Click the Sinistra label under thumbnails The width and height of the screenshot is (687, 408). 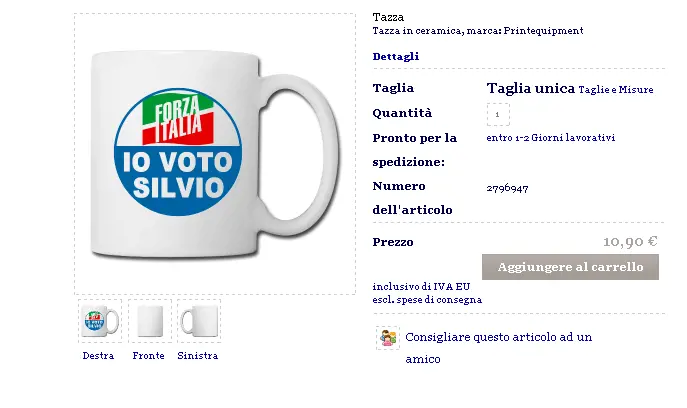coord(198,355)
